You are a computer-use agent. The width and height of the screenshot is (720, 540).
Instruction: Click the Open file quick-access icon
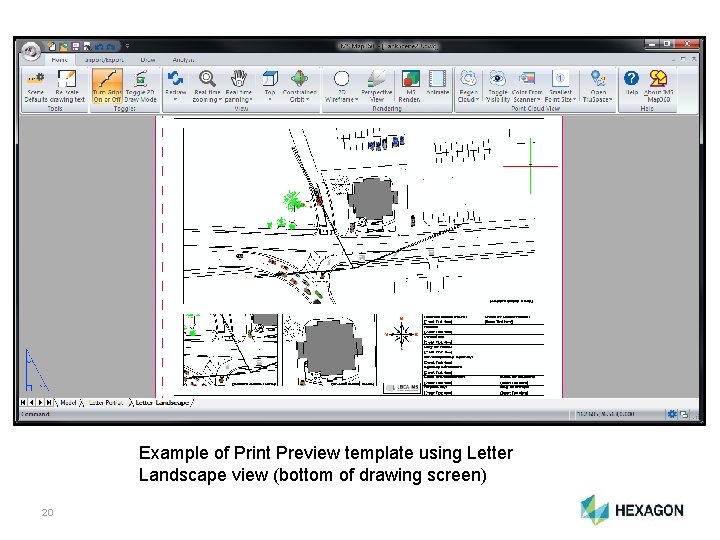pyautogui.click(x=63, y=46)
